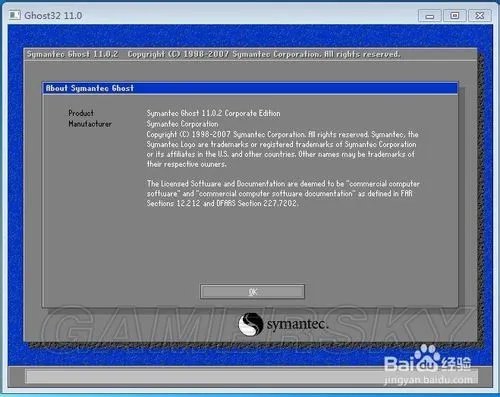The height and width of the screenshot is (397, 500).
Task: Minimize the Ghost32 11.0 window
Action: [x=430, y=16]
